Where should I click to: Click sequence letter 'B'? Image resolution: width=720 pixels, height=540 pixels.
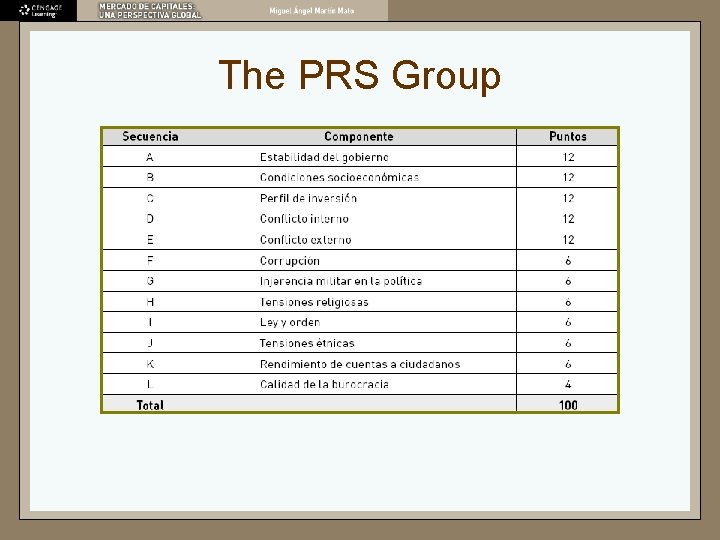150,177
